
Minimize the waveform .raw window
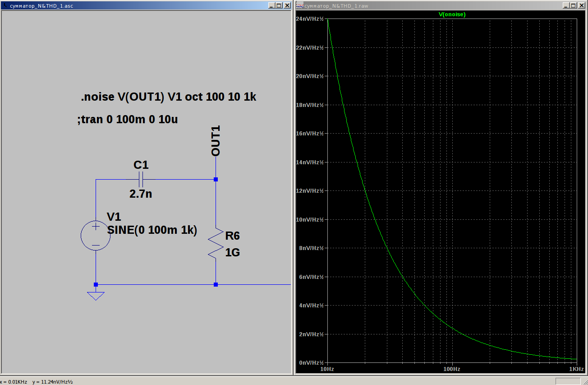coord(566,5)
